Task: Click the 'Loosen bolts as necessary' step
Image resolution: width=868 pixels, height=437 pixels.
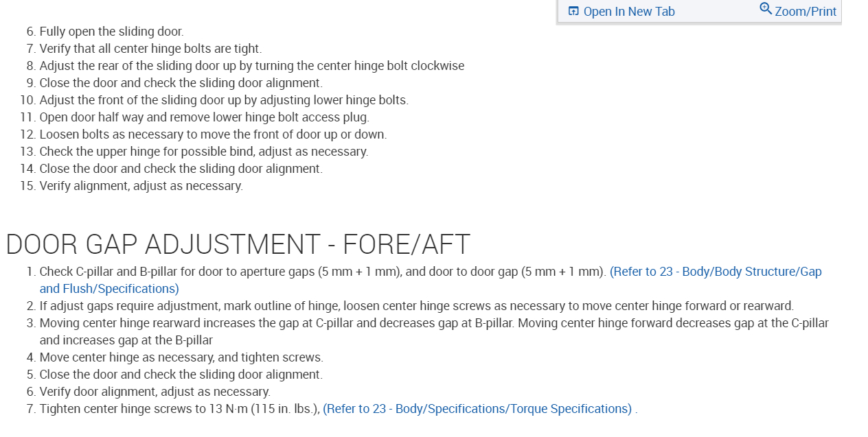Action: point(213,134)
